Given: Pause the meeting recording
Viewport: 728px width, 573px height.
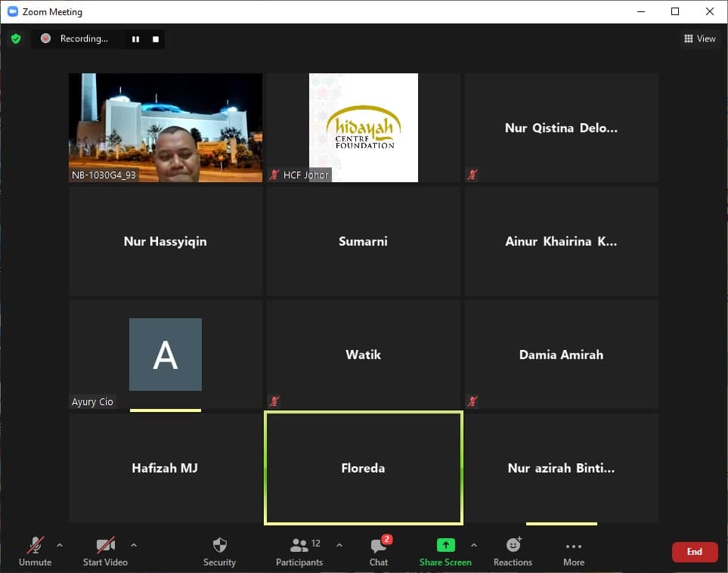Looking at the screenshot, I should [136, 39].
